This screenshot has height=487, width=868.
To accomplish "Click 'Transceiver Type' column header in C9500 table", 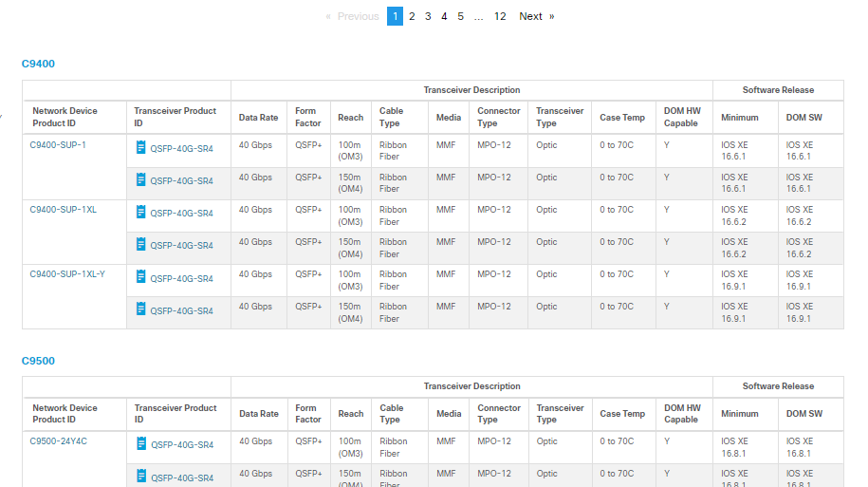I will tap(561, 413).
